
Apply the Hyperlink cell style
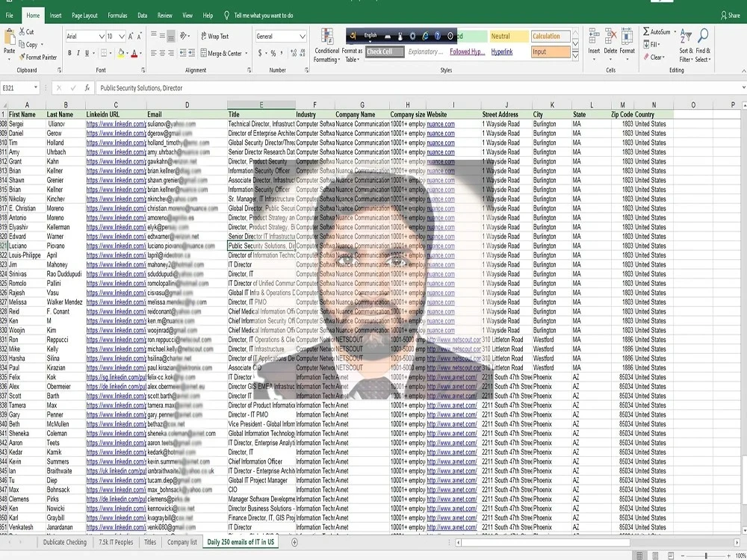point(502,52)
